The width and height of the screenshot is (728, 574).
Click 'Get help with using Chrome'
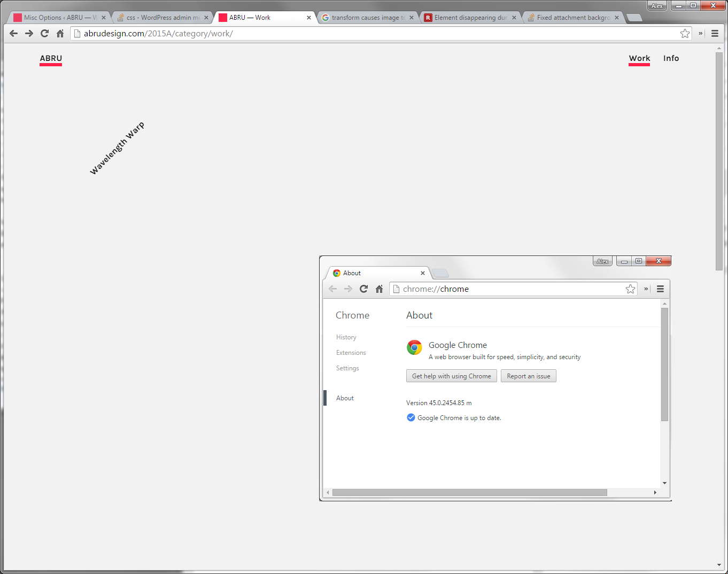[x=451, y=376]
